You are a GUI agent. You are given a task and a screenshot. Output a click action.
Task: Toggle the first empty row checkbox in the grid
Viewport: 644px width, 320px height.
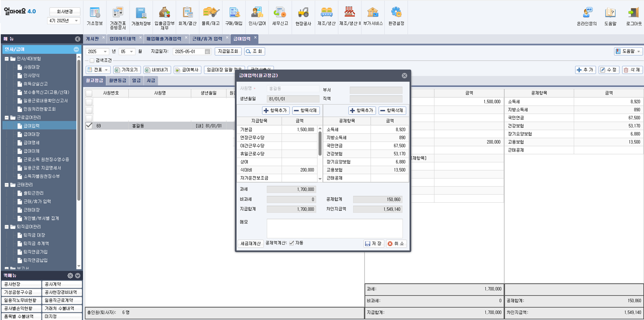[89, 102]
